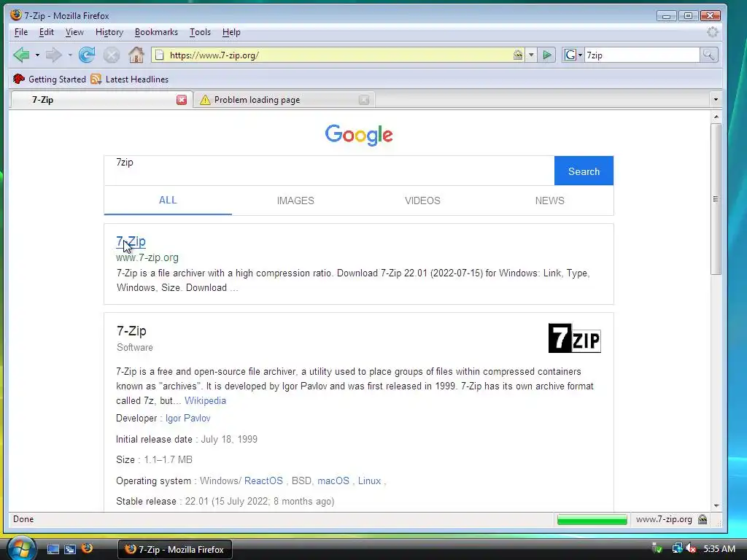Select the ALL results tab
This screenshot has height=560, width=747.
tap(168, 201)
